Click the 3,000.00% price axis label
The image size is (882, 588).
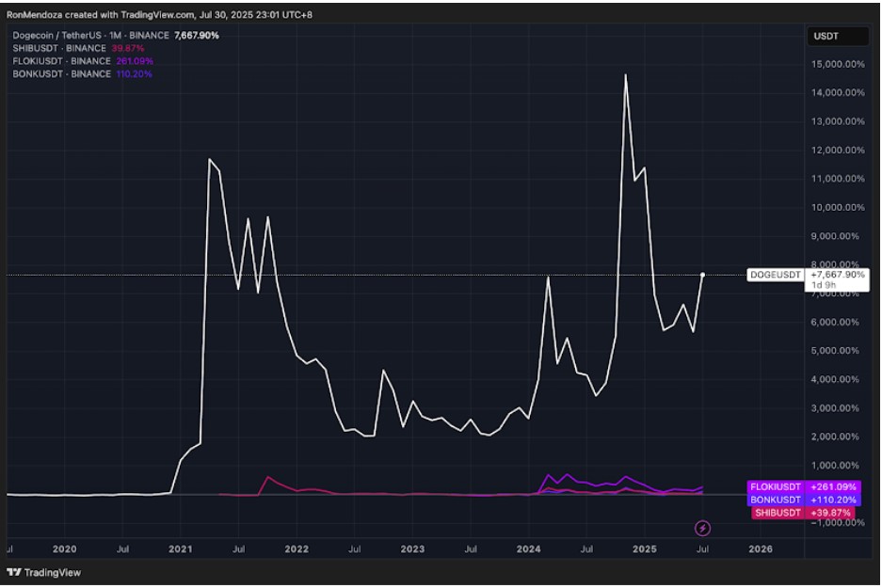tap(835, 408)
